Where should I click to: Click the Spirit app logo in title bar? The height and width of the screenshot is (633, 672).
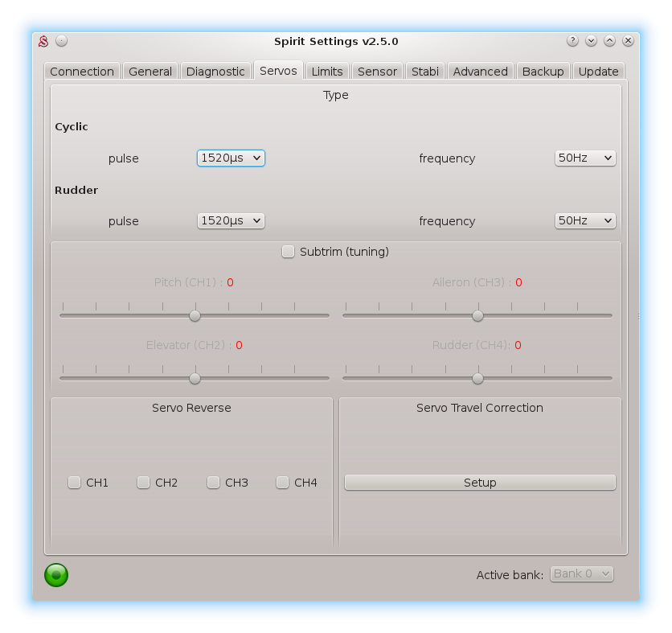click(45, 41)
